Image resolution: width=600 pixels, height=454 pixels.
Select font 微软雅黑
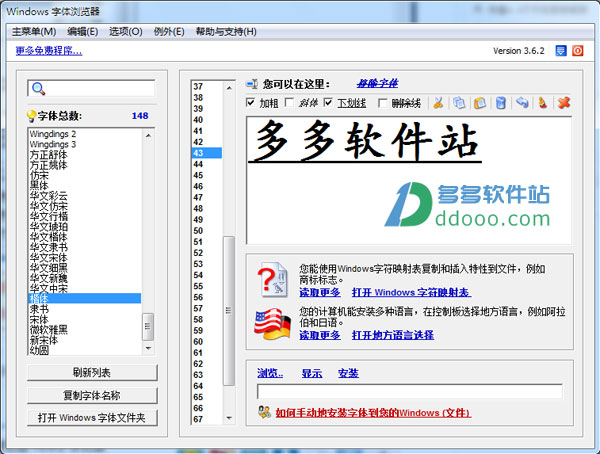tap(49, 330)
